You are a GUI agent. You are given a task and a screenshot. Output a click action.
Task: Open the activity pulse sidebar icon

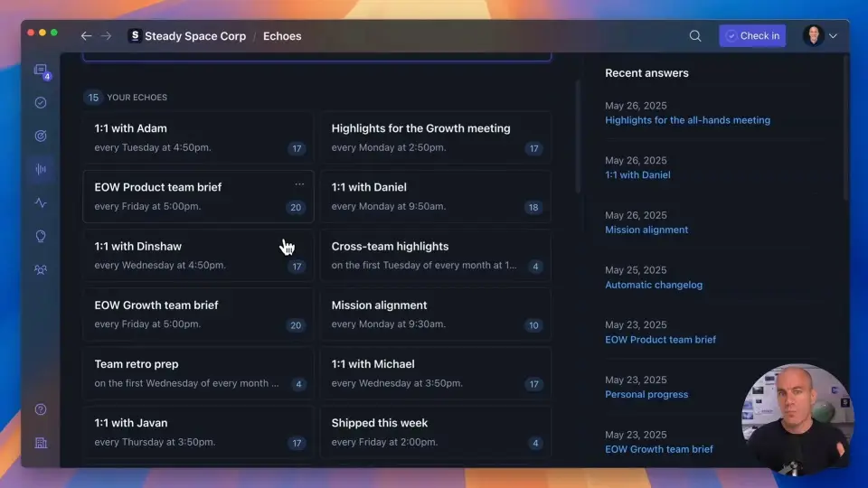[41, 202]
